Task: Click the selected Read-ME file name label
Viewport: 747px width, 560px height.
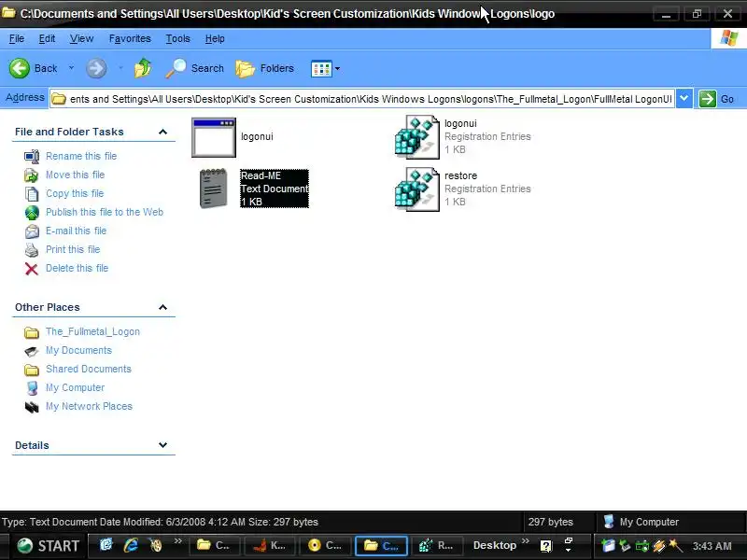Action: coord(261,175)
